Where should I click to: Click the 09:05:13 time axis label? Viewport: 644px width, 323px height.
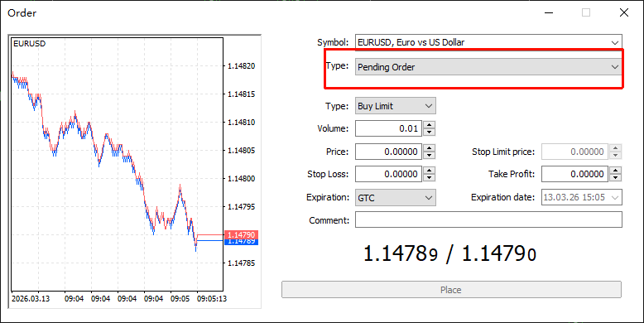pyautogui.click(x=212, y=298)
